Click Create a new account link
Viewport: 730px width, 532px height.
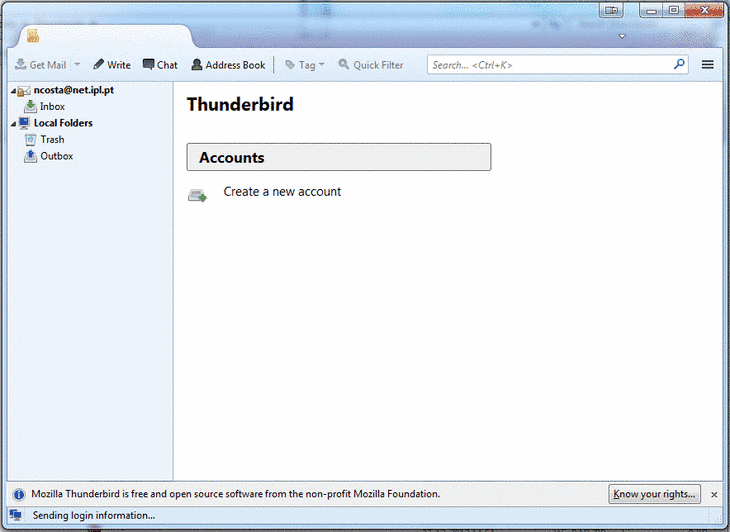coord(282,192)
